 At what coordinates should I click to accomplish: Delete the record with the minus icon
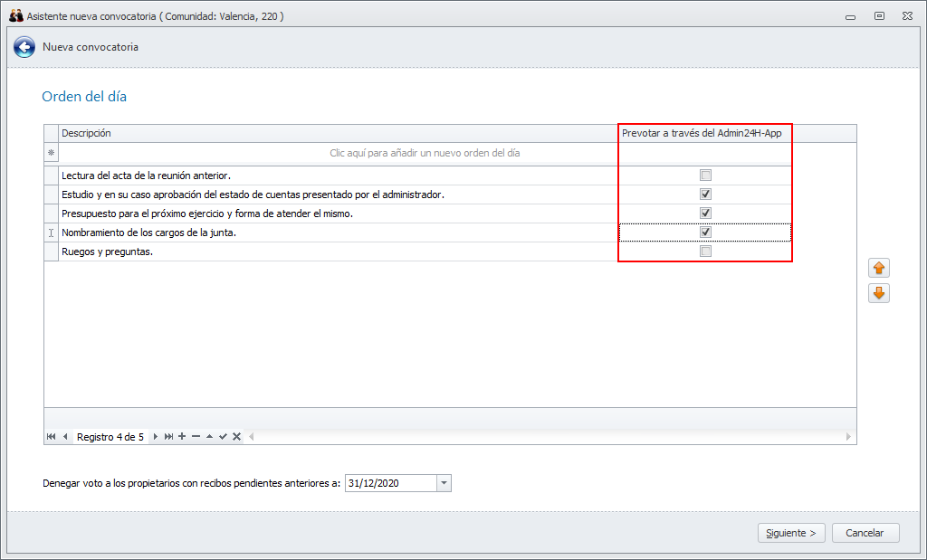coord(196,437)
